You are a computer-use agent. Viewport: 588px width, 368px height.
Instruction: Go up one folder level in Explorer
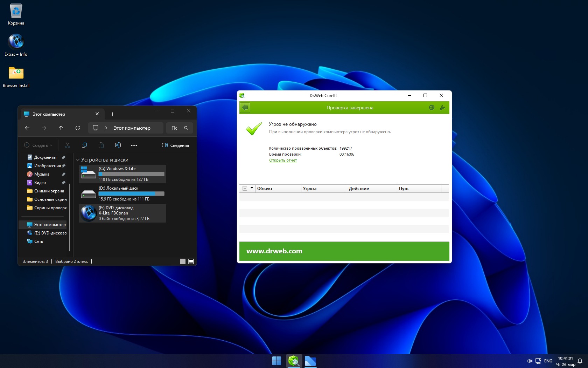[x=61, y=128]
